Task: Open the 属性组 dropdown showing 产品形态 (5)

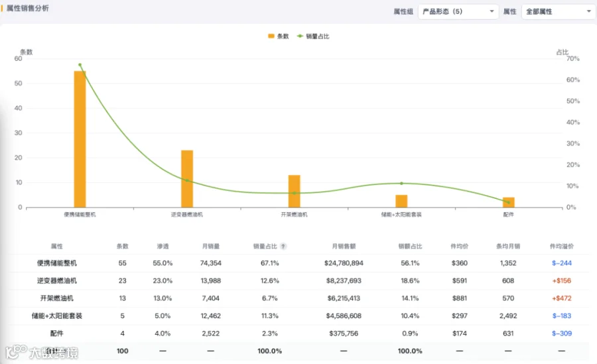Action: click(x=458, y=11)
